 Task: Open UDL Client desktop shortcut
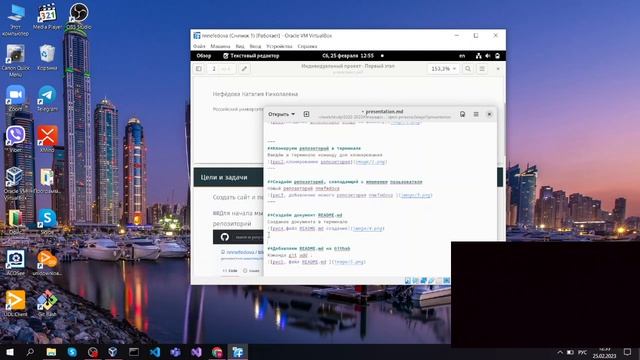tap(16, 303)
